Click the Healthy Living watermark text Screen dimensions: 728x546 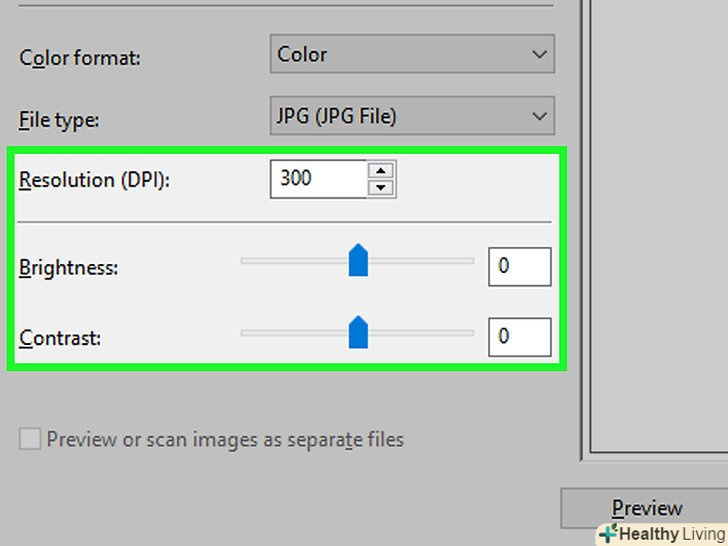[x=672, y=534]
